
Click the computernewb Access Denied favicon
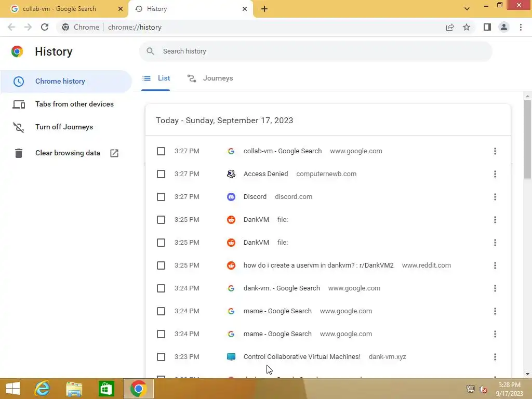click(x=231, y=174)
